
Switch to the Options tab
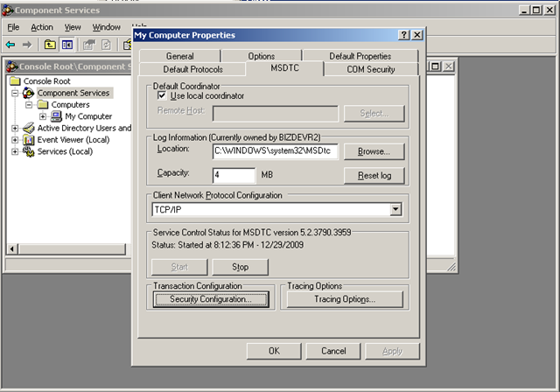click(x=262, y=56)
